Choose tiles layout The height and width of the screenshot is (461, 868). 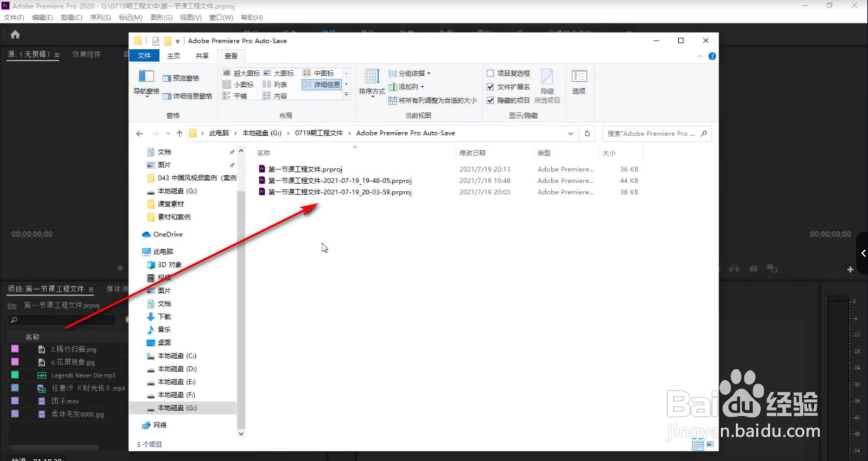click(x=235, y=96)
